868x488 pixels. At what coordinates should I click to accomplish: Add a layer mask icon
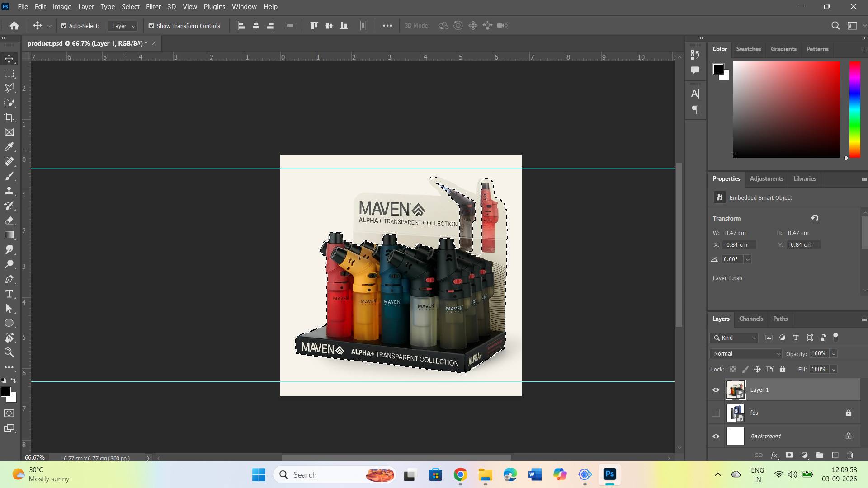coord(789,455)
